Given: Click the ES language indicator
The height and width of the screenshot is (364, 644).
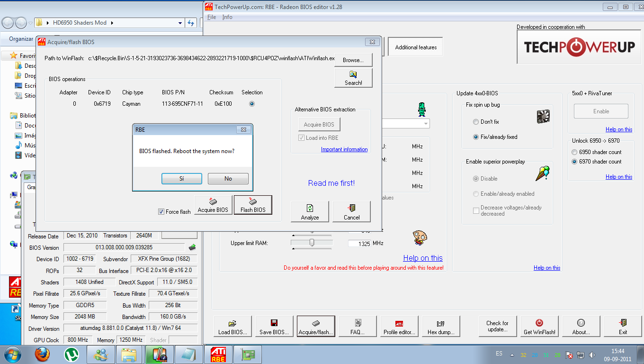Looking at the screenshot, I should (x=499, y=354).
